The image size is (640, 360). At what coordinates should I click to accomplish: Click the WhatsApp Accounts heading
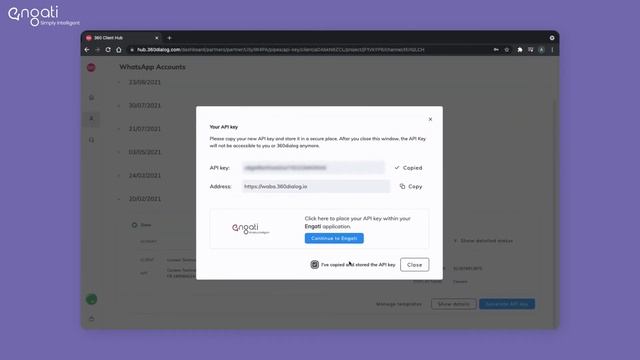(x=152, y=67)
